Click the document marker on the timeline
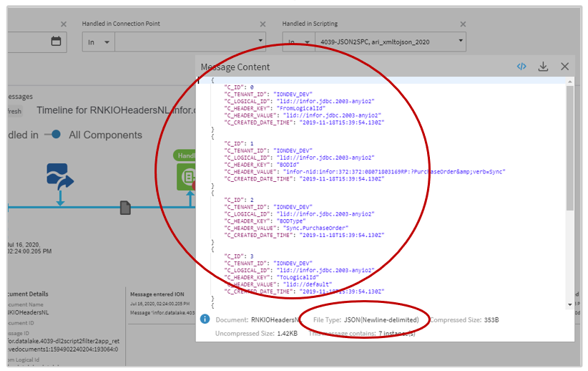Image resolution: width=588 pixels, height=371 pixels. tap(125, 208)
